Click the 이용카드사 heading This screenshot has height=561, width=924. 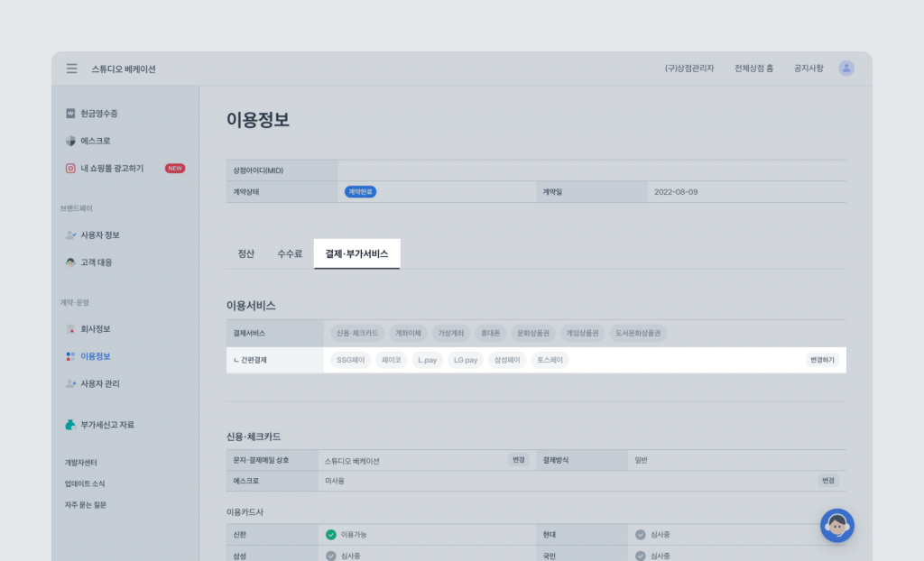click(245, 512)
